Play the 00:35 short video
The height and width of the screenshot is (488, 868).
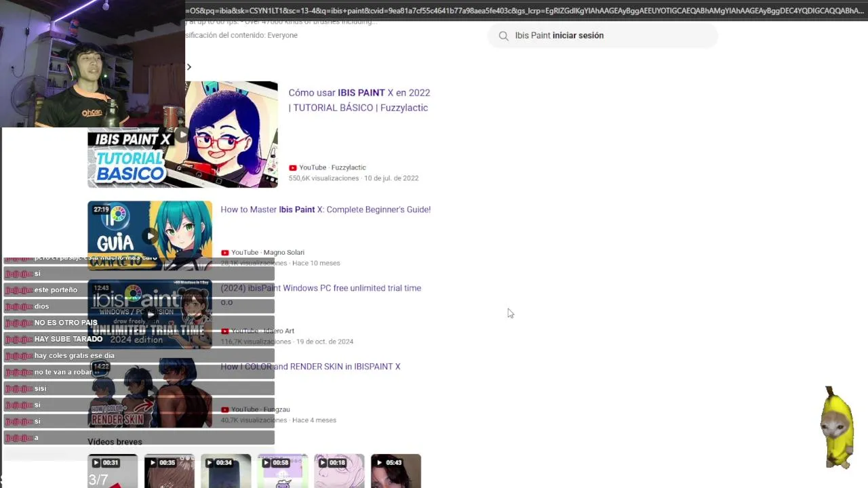coord(170,471)
